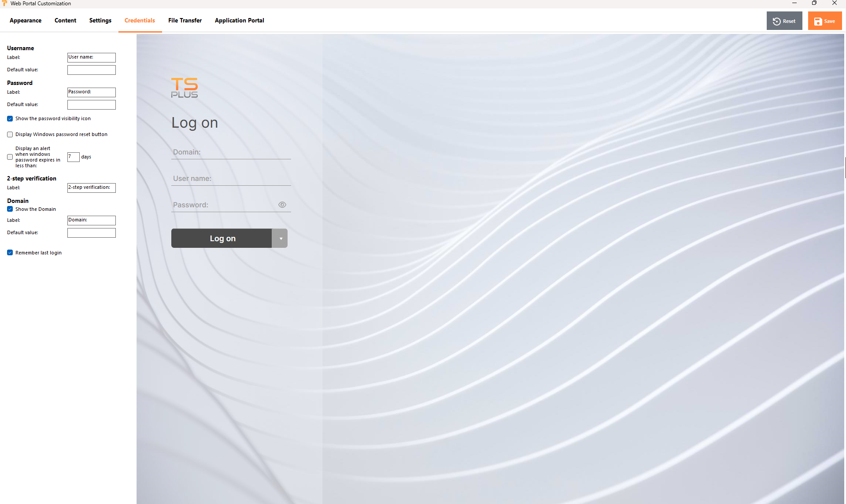Image resolution: width=846 pixels, height=504 pixels.
Task: Click the save floppy disk icon
Action: [818, 22]
